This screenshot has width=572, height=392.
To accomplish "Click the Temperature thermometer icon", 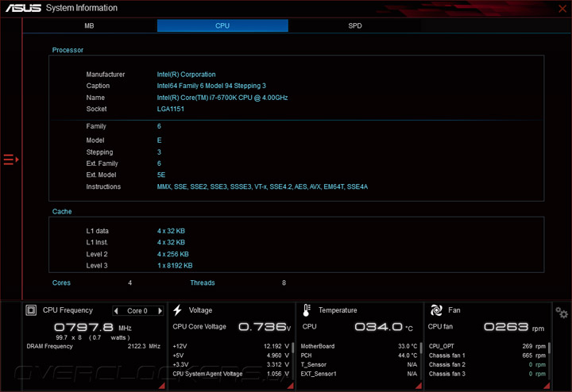I will 307,310.
